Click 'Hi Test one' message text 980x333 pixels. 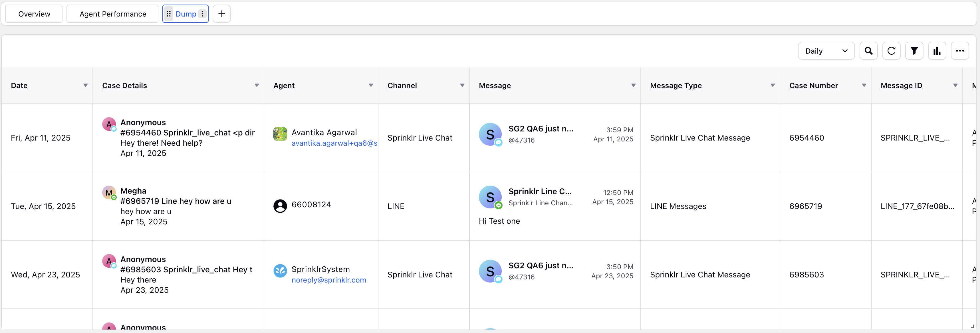point(499,221)
